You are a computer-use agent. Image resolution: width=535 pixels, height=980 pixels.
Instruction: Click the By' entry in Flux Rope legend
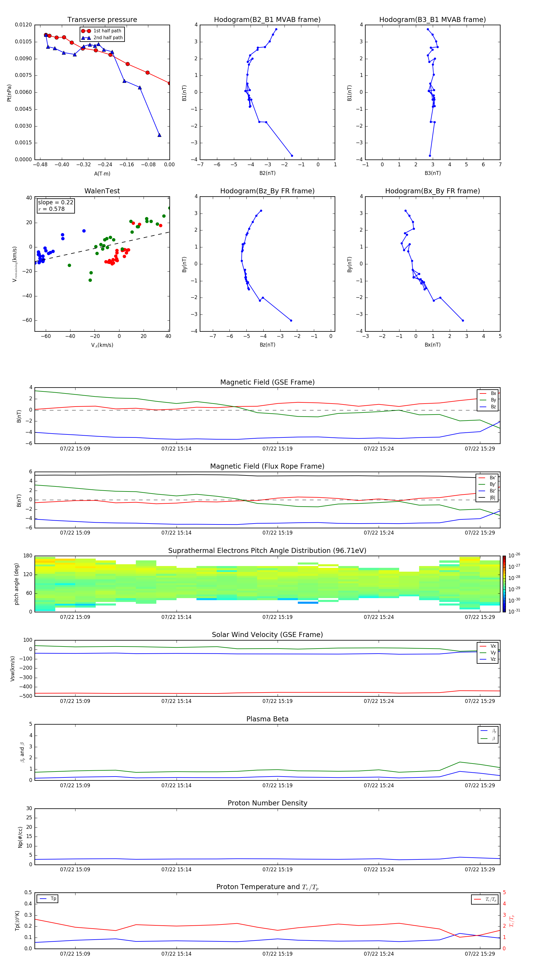click(487, 484)
